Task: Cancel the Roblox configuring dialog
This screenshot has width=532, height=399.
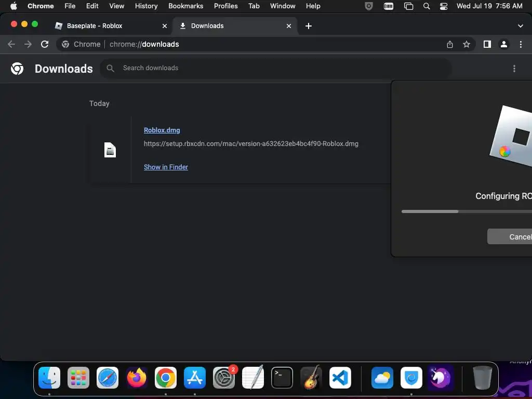Action: click(510, 236)
